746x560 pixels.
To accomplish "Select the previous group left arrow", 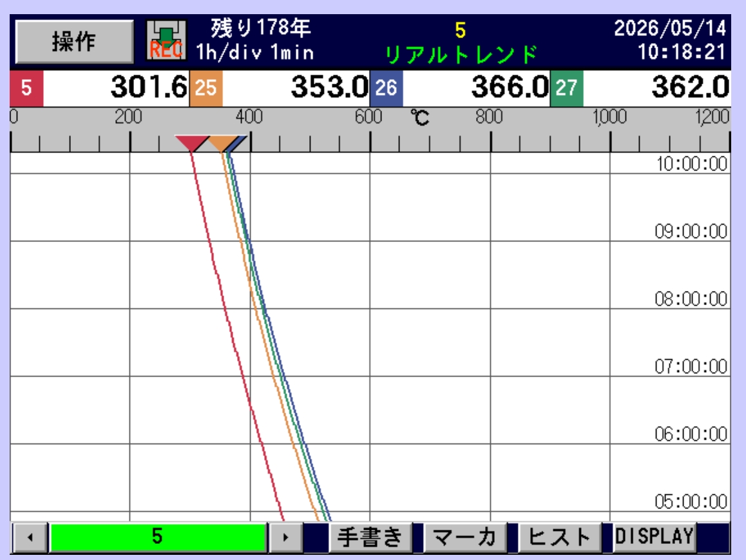I will (30, 537).
